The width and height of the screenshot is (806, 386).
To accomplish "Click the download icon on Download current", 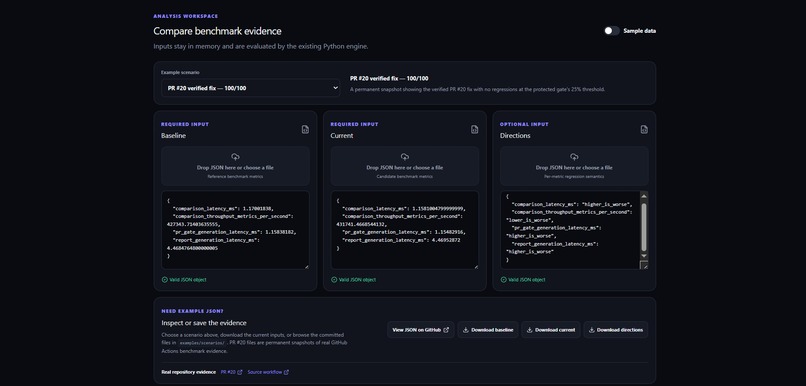I will (529, 330).
